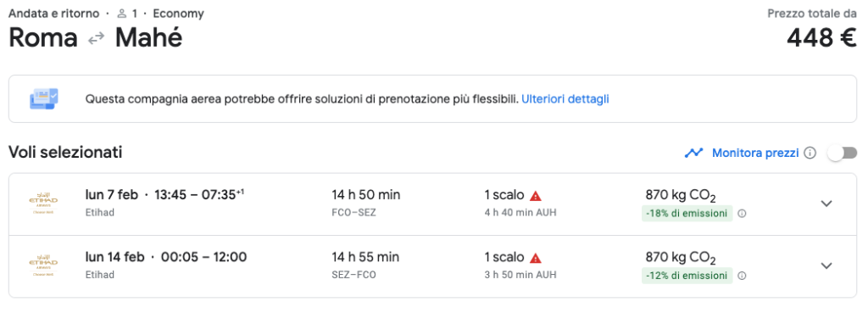Click info icon next to -18% di emissioni
The height and width of the screenshot is (313, 868).
(742, 213)
